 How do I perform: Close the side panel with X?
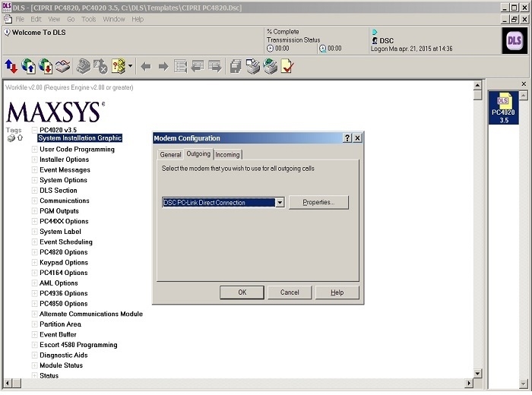coord(524,84)
